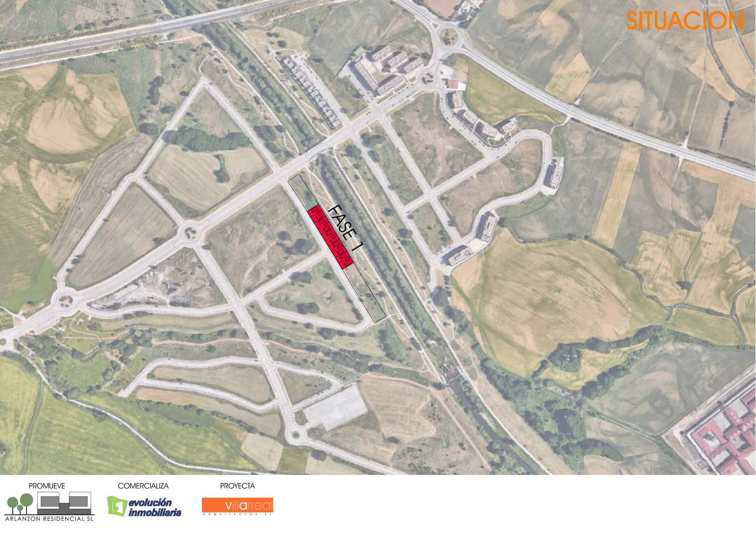
Task: Click the red highlighted building plot
Action: (x=330, y=237)
